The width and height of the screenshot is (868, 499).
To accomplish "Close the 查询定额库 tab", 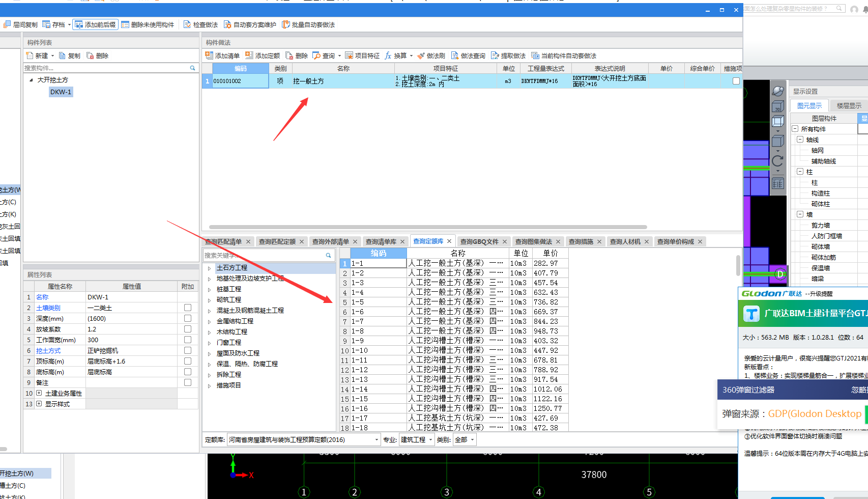I will click(x=449, y=241).
